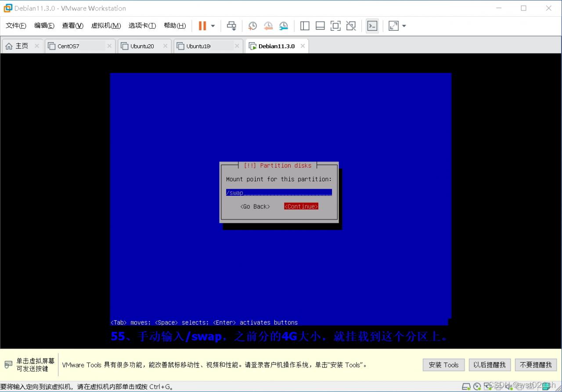This screenshot has height=392, width=562.
Task: Enter full screen mode
Action: click(335, 26)
